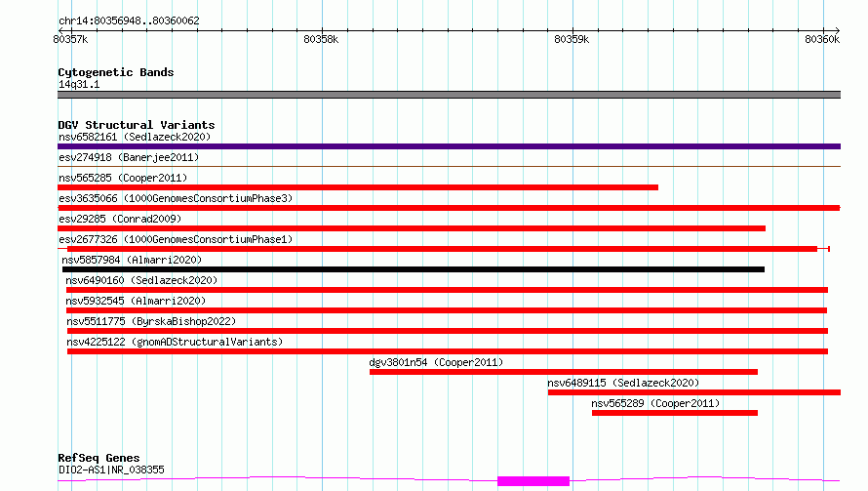Screen dimensions: 868x491
Task: Click the chr14:80356948..80360062 coordinate text
Action: click(x=129, y=20)
